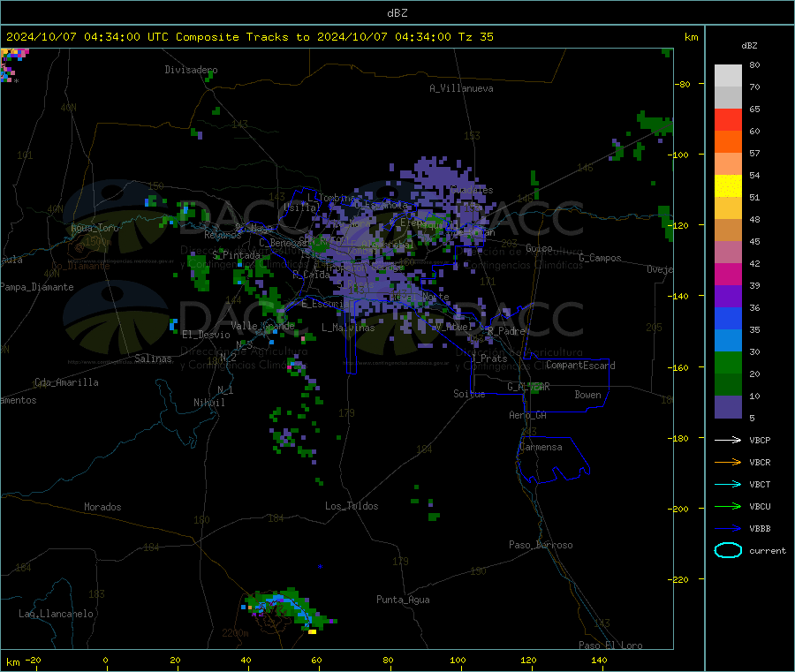The width and height of the screenshot is (795, 672).
Task: Click the cyan VBCT arrow icon
Action: click(728, 485)
